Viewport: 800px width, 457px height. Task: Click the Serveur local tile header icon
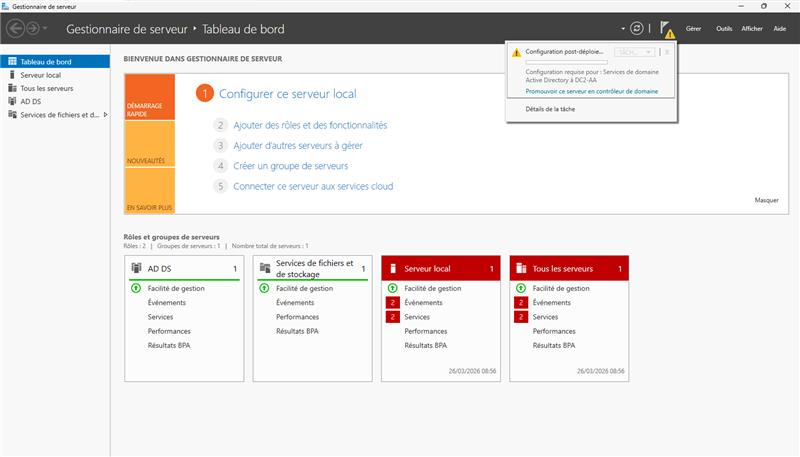click(393, 268)
